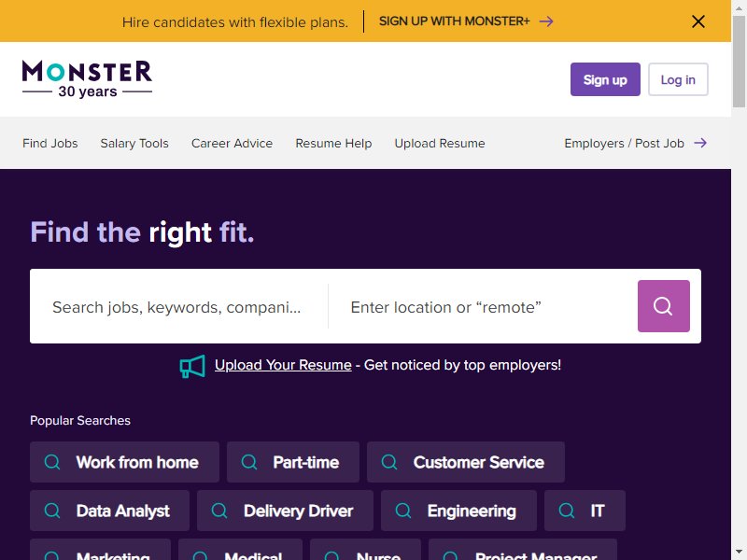This screenshot has width=747, height=560.
Task: Close the yellow Monster+ promo banner
Action: [x=698, y=21]
